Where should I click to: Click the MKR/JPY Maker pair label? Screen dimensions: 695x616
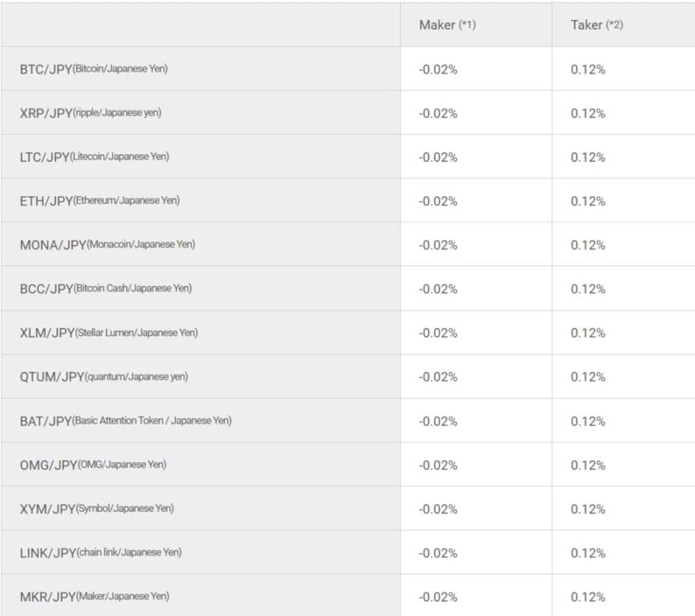point(94,597)
